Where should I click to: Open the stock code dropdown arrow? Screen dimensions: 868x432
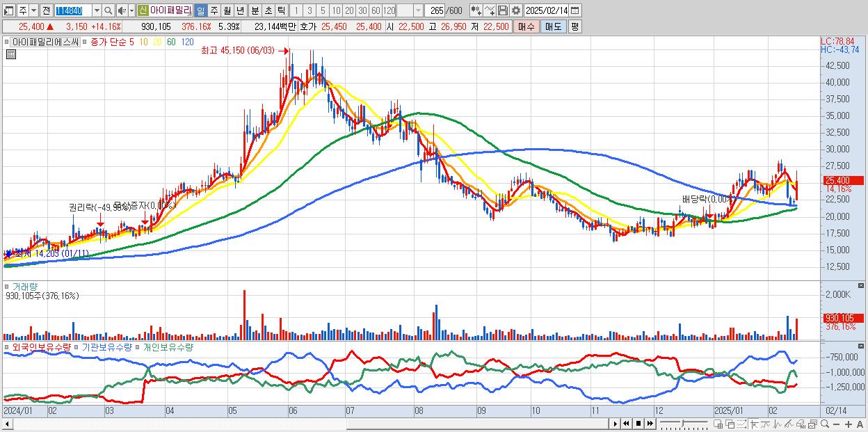click(97, 10)
